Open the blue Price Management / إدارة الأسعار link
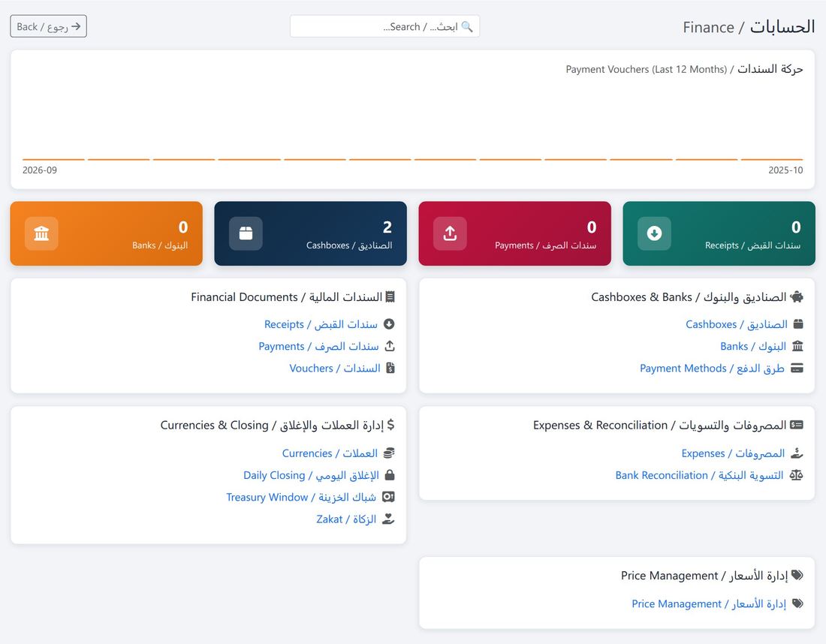 (x=709, y=604)
